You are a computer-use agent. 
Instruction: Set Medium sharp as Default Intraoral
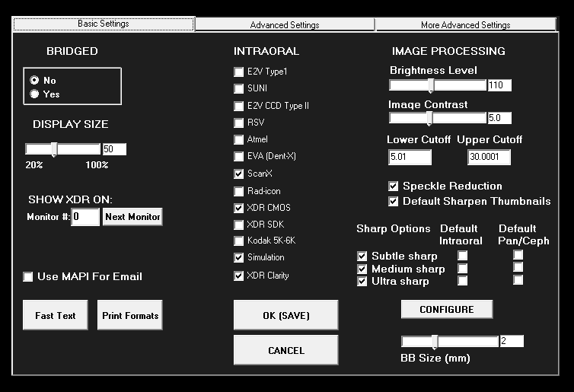[462, 269]
